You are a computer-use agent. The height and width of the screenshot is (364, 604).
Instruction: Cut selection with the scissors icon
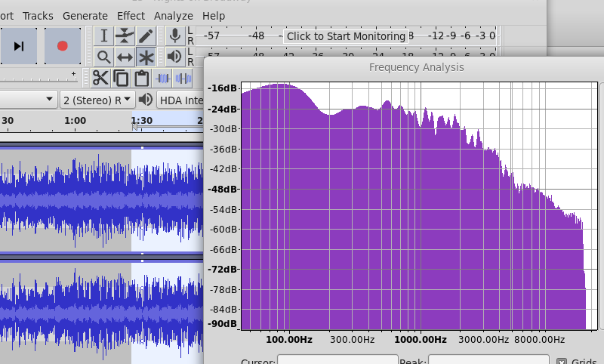100,79
